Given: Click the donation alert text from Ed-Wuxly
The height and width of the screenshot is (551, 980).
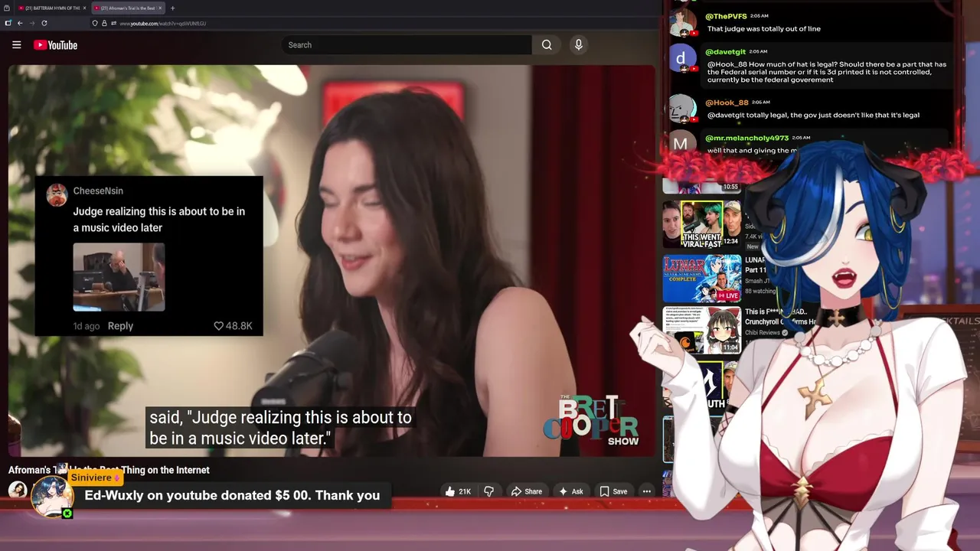Looking at the screenshot, I should tap(232, 495).
